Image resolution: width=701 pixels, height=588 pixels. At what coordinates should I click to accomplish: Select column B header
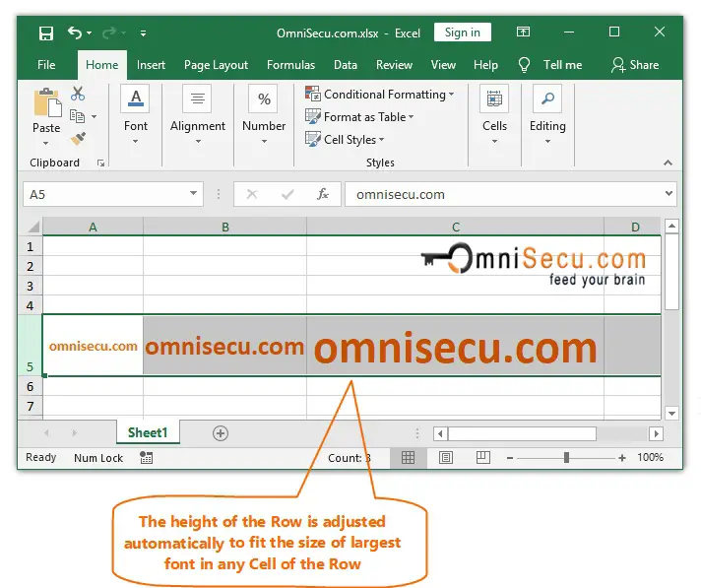tap(225, 227)
